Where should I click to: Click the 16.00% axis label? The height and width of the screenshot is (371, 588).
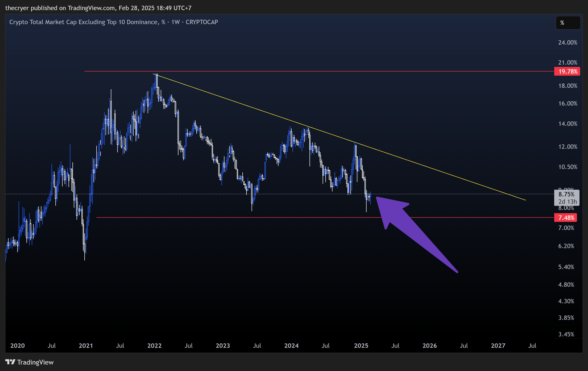(x=568, y=103)
